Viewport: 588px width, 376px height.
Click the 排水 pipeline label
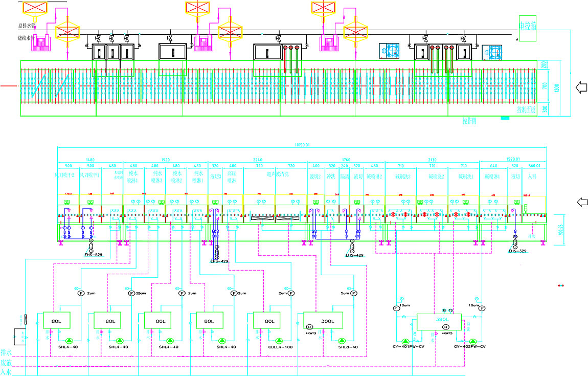[7, 352]
